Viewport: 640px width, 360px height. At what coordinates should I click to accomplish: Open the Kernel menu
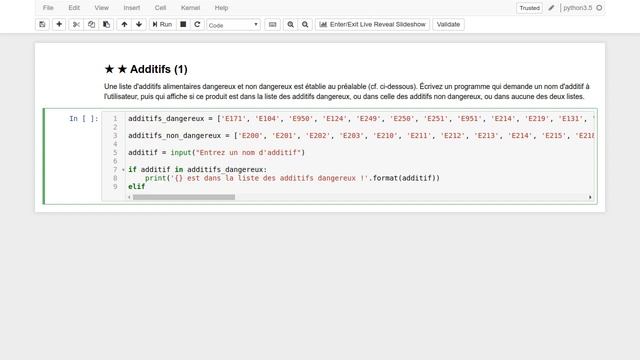190,8
